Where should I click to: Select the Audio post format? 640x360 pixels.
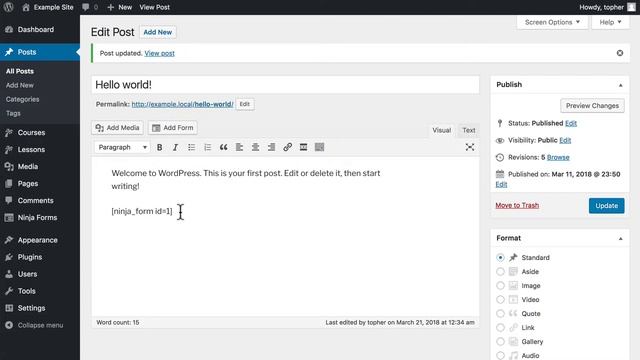pos(500,355)
